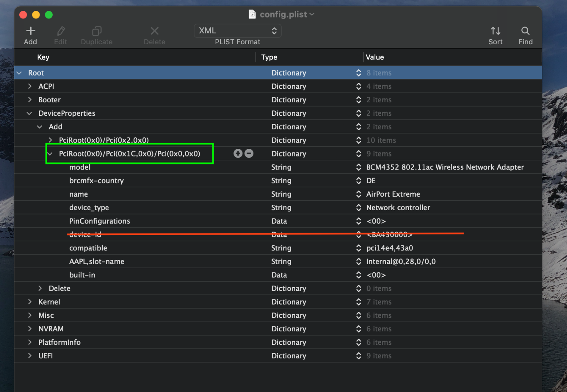Viewport: 567px width, 392px height.
Task: Change the type stepper for brcmfx-country
Action: pos(359,181)
